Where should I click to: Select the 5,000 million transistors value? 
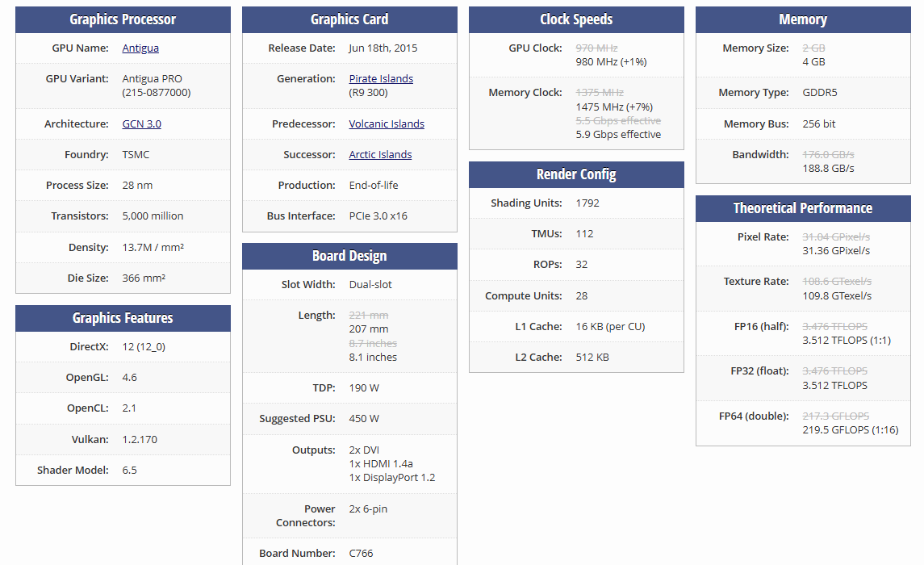point(153,216)
